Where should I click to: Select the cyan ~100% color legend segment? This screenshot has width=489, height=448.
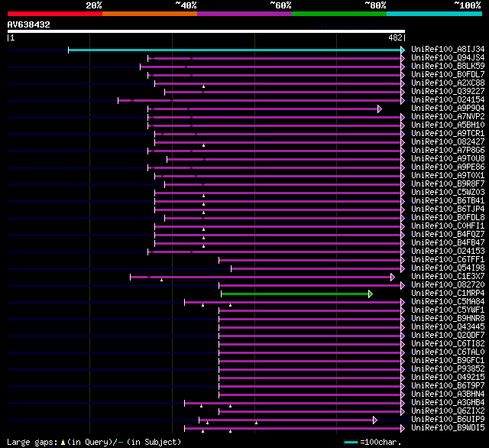click(x=434, y=14)
